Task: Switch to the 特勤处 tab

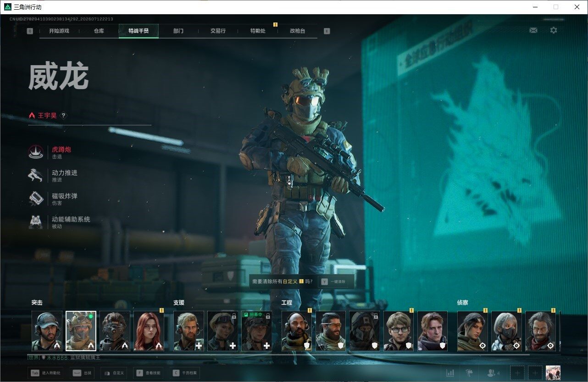Action: click(x=258, y=31)
